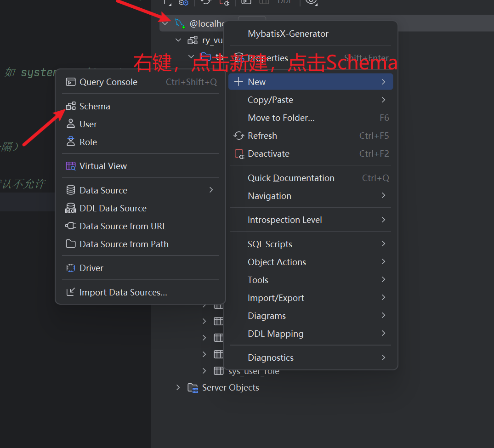Select the Server Objects folder icon
The image size is (494, 448).
193,388
